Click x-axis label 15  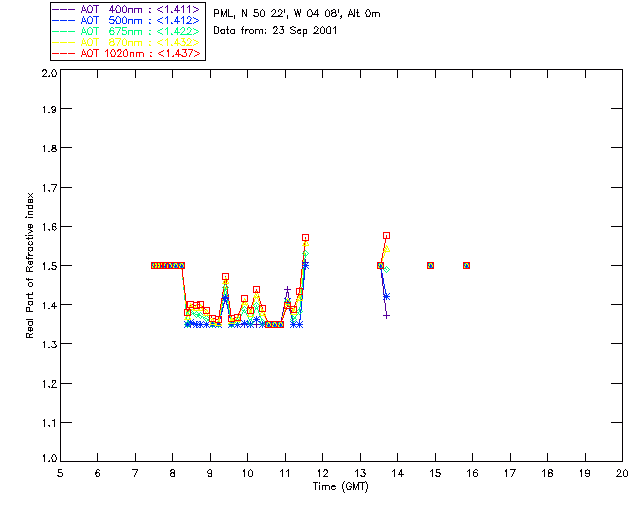click(435, 473)
